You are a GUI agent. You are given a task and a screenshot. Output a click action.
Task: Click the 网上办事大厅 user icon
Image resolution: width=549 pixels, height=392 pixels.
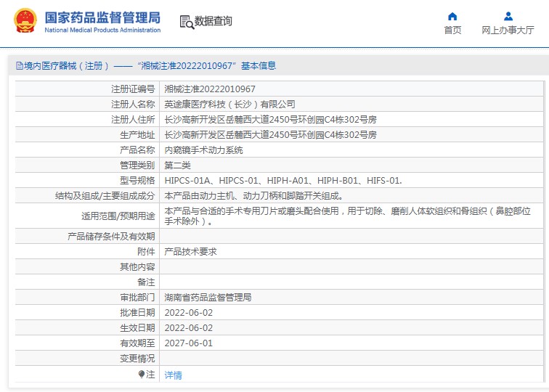click(x=508, y=17)
